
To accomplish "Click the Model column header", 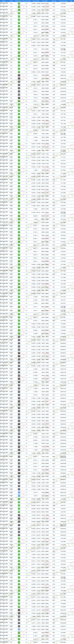I will [11, 1].
